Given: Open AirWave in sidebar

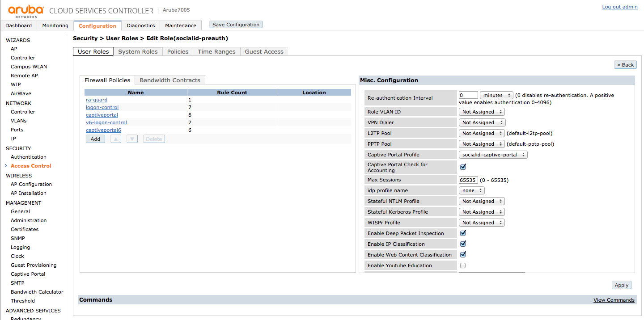Looking at the screenshot, I should click(21, 93).
